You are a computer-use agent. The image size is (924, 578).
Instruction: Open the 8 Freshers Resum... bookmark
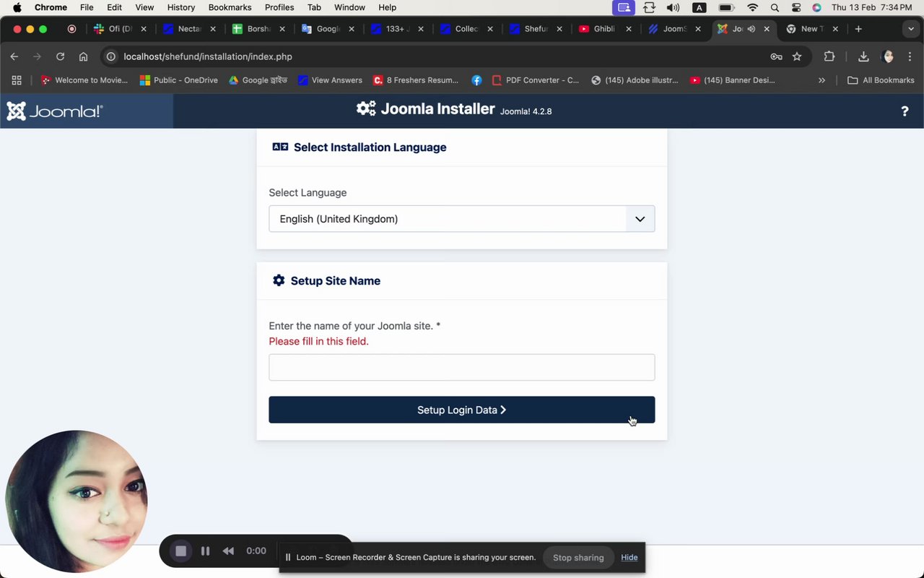point(416,80)
